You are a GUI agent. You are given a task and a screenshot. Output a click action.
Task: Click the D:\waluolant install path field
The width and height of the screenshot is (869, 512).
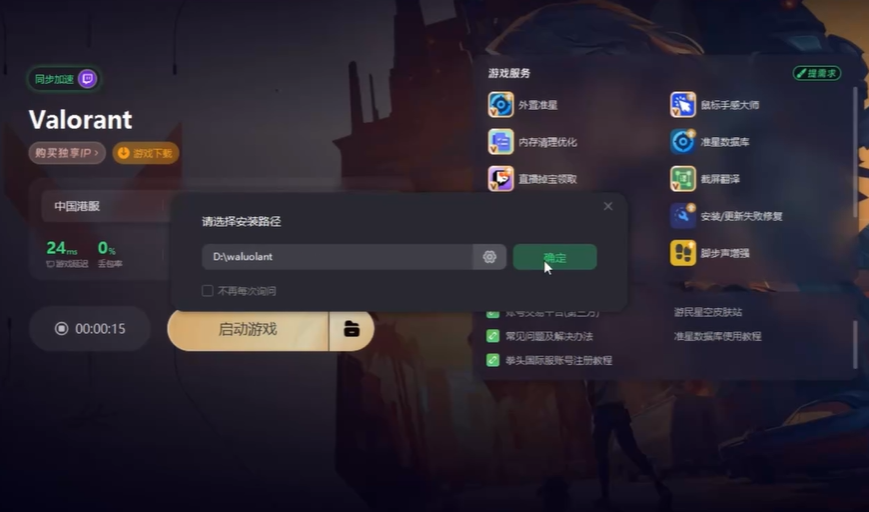[338, 257]
